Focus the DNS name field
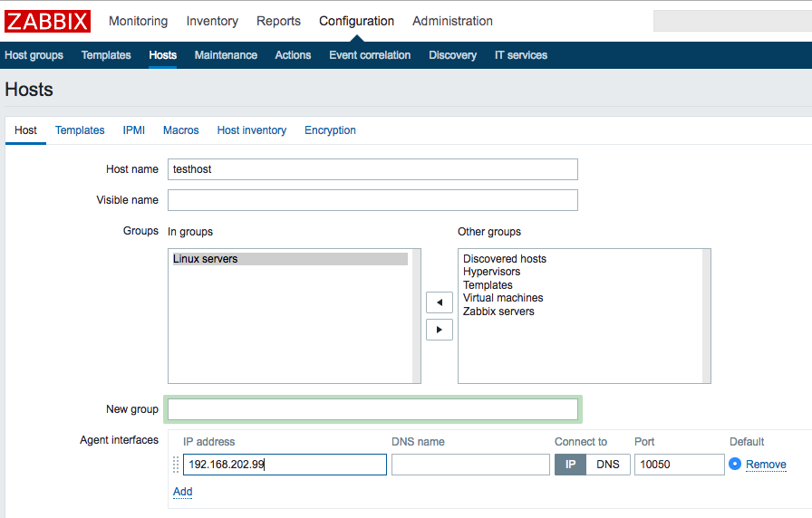This screenshot has height=518, width=812. pyautogui.click(x=470, y=465)
